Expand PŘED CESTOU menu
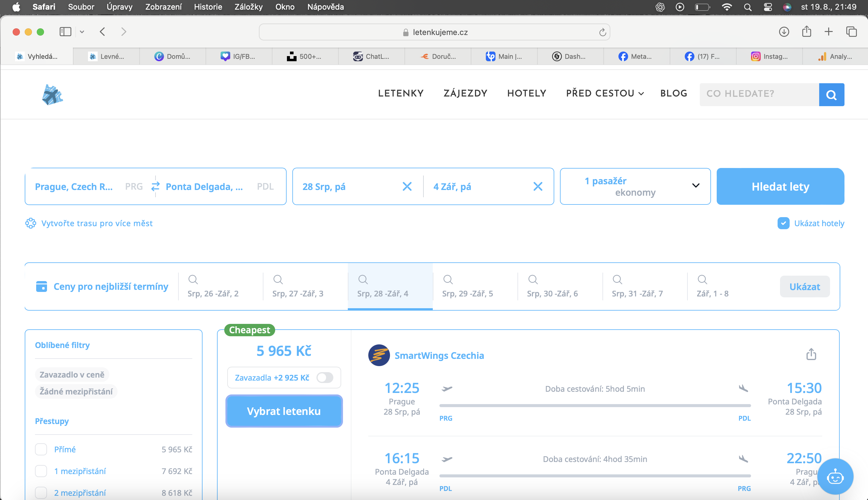868x500 pixels. [605, 93]
